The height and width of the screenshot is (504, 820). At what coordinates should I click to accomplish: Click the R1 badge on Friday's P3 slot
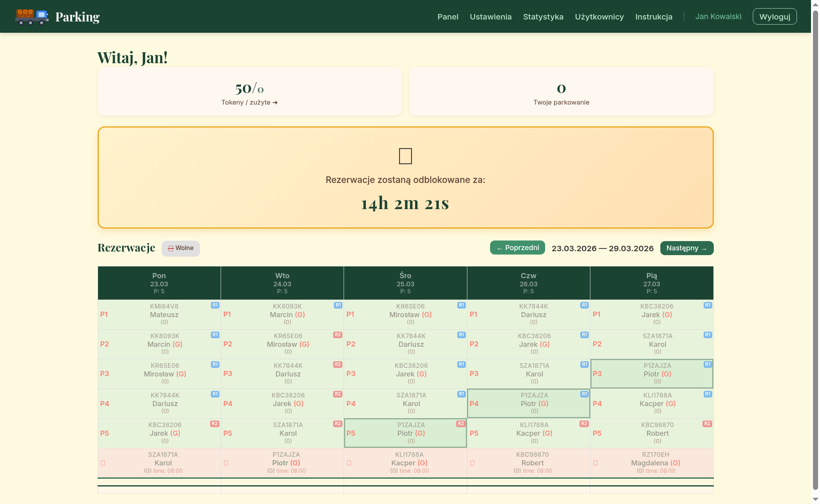pyautogui.click(x=707, y=364)
